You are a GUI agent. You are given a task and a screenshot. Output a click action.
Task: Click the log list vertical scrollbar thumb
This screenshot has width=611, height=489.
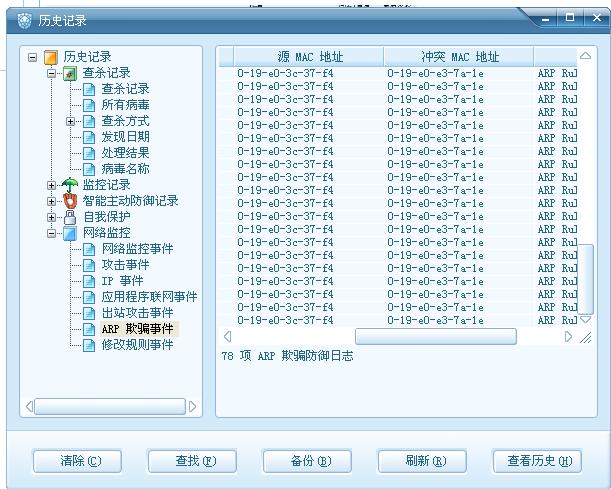[x=585, y=279]
